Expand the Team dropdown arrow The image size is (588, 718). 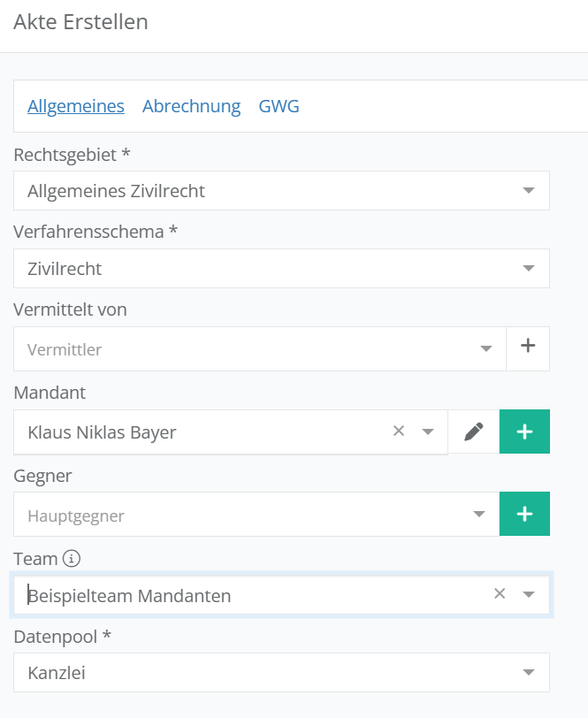[529, 595]
